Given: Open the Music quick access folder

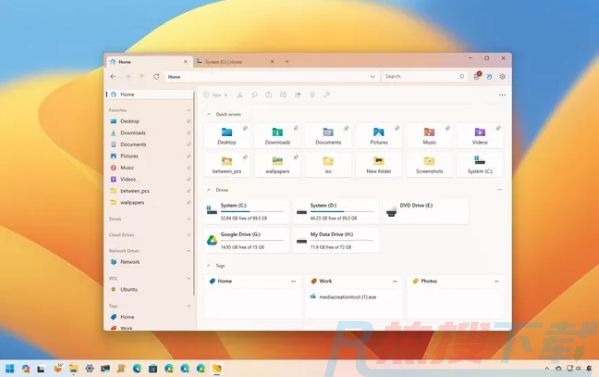Looking at the screenshot, I should (429, 136).
